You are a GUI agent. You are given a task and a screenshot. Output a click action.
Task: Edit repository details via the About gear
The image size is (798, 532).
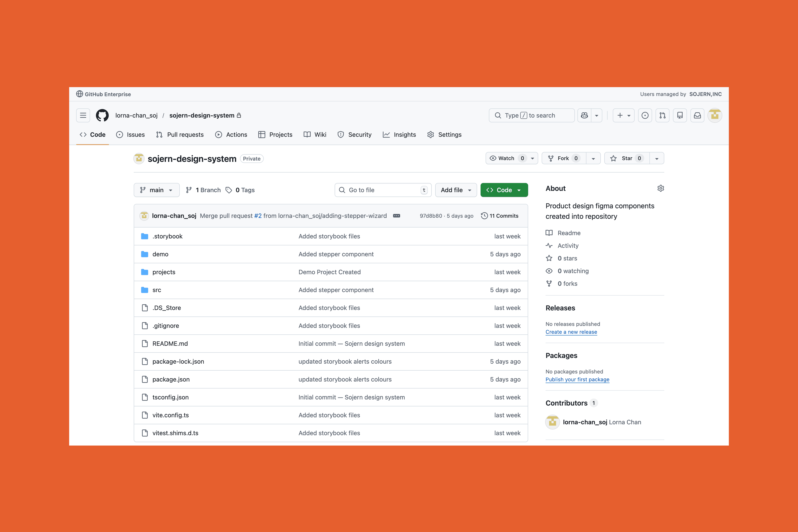click(661, 188)
